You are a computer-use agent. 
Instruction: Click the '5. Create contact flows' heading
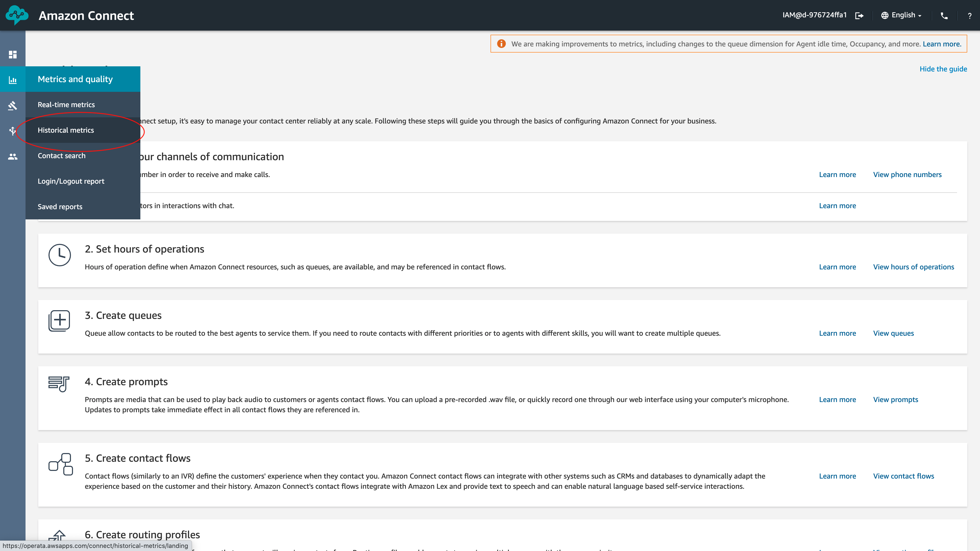coord(138,458)
